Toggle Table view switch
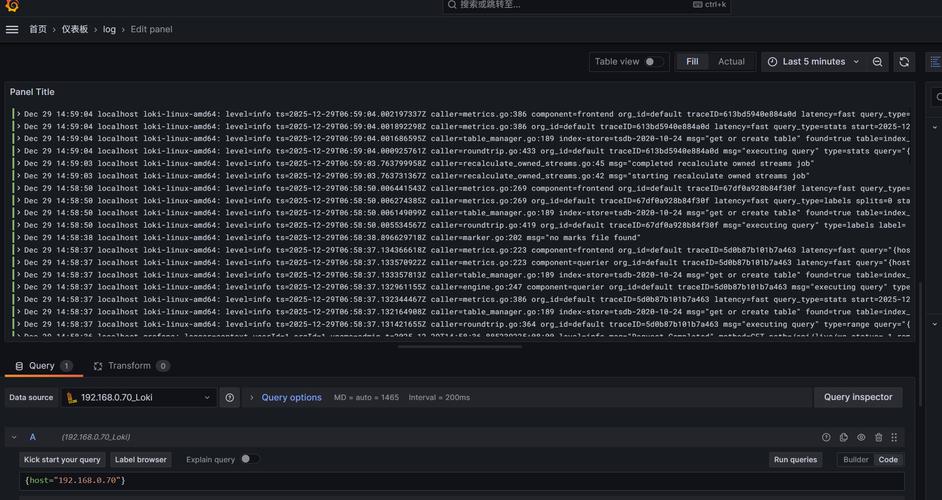 654,62
